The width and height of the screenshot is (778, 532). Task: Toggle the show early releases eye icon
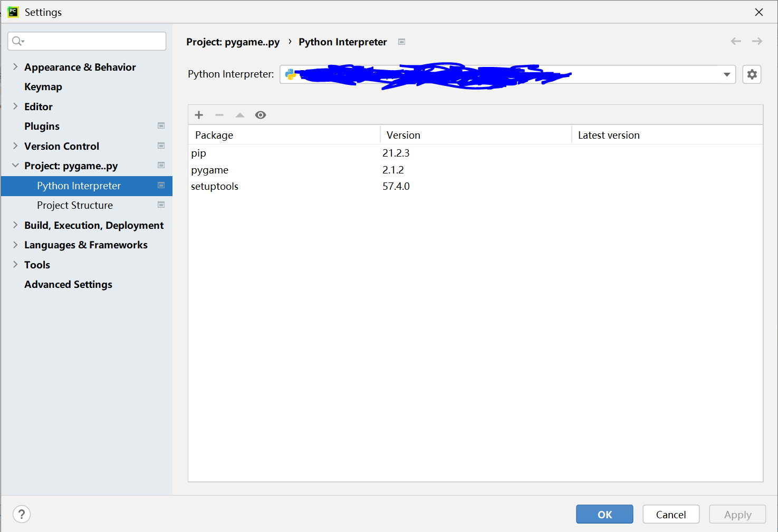261,115
